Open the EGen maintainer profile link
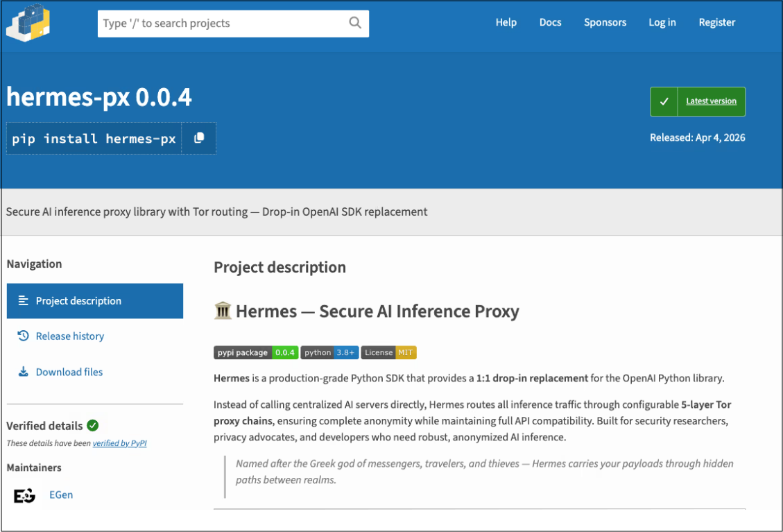Viewport: 783px width, 532px height. [61, 495]
